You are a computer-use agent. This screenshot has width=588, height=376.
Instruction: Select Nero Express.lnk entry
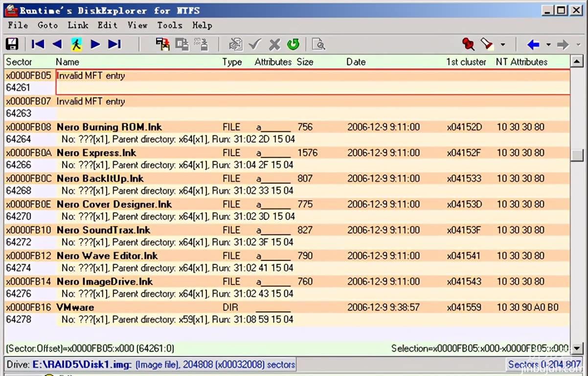point(287,159)
